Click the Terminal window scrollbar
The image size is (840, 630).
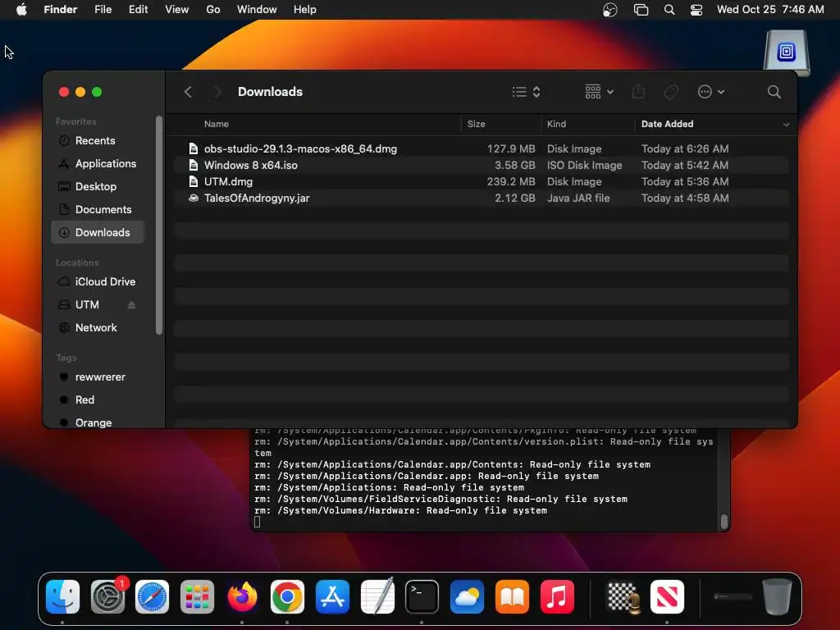pyautogui.click(x=724, y=521)
